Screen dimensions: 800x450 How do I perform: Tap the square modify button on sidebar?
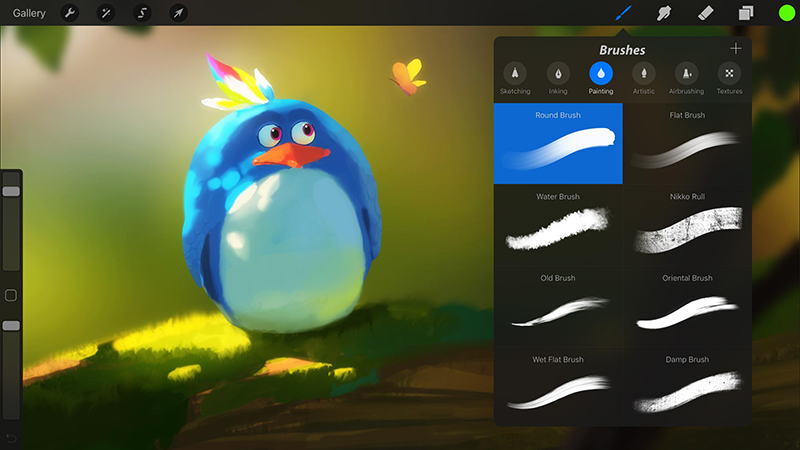[x=11, y=295]
